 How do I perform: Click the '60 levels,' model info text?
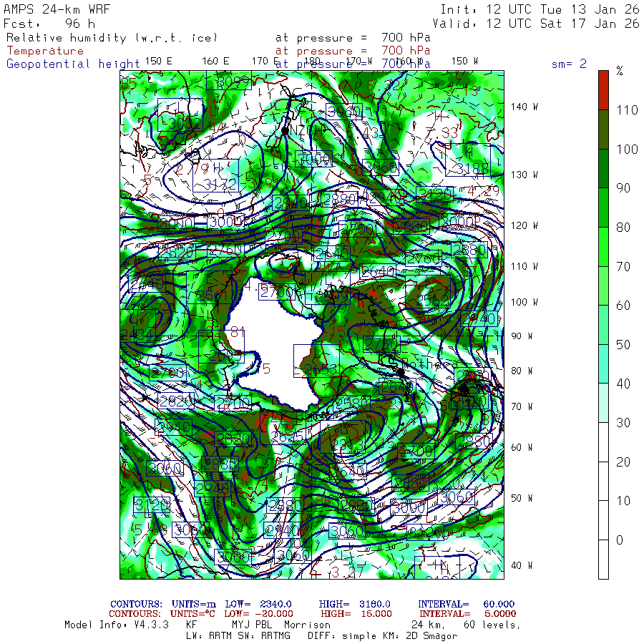(x=492, y=625)
